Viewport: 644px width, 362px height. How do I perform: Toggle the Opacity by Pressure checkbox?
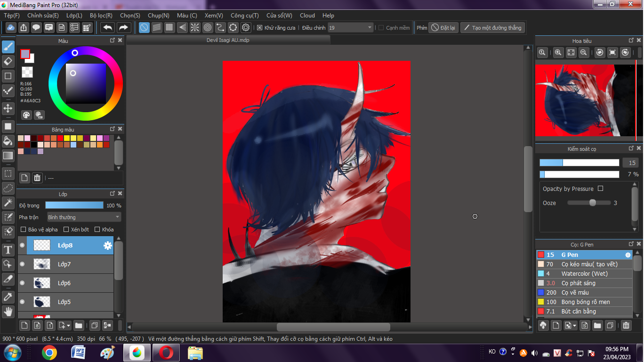click(600, 189)
